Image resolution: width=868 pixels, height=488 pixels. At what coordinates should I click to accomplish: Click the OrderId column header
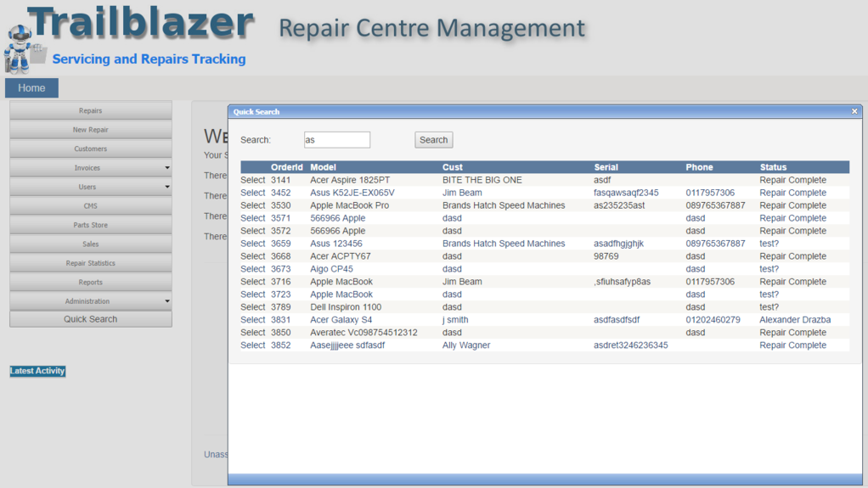pos(287,168)
